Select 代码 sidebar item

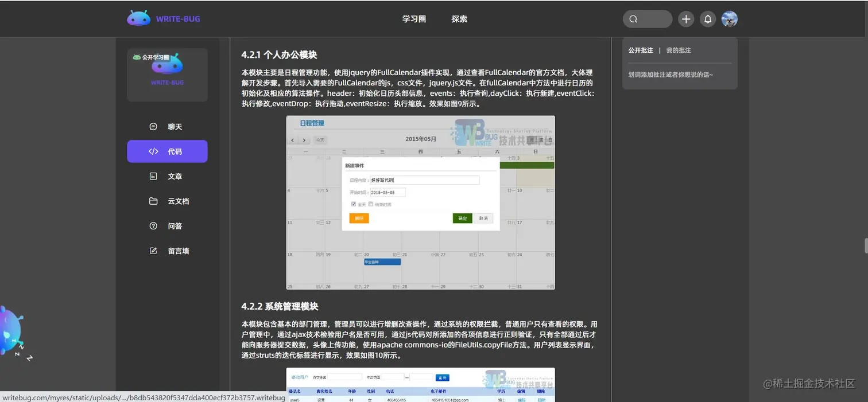coord(167,151)
